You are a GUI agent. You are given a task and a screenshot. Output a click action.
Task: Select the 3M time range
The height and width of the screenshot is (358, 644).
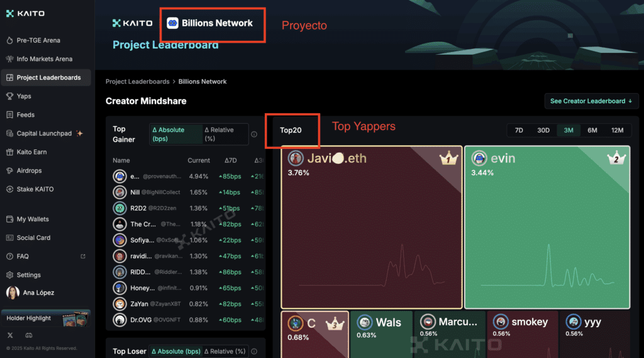pyautogui.click(x=569, y=131)
